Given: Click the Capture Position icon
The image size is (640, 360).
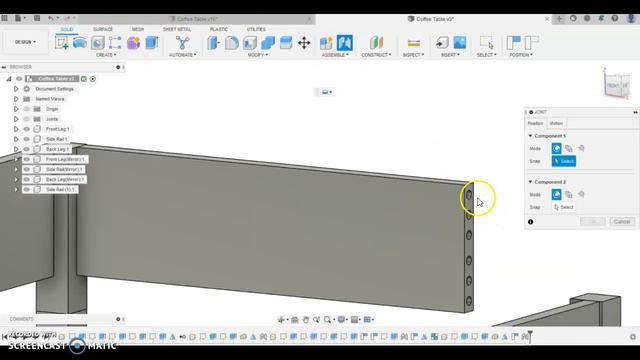Looking at the screenshot, I should tap(513, 42).
